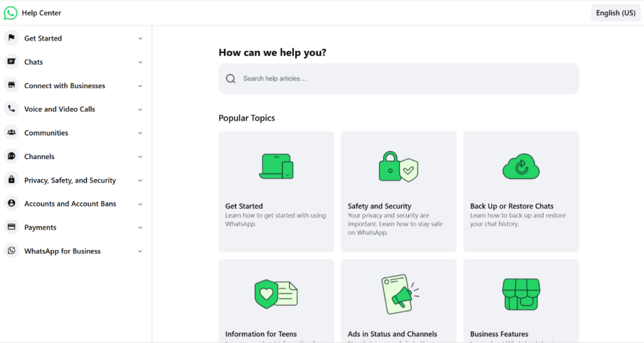Expand the Channels section chevron
The image size is (644, 343).
point(140,157)
